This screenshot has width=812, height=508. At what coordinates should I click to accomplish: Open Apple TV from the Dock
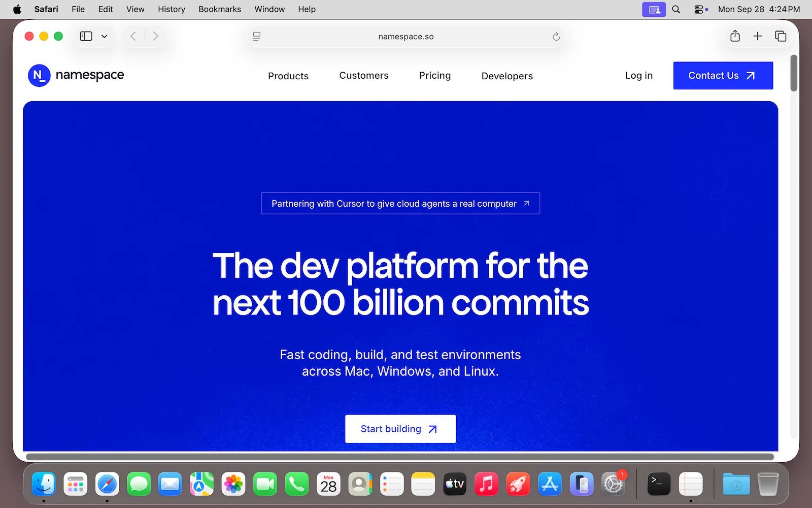click(455, 484)
